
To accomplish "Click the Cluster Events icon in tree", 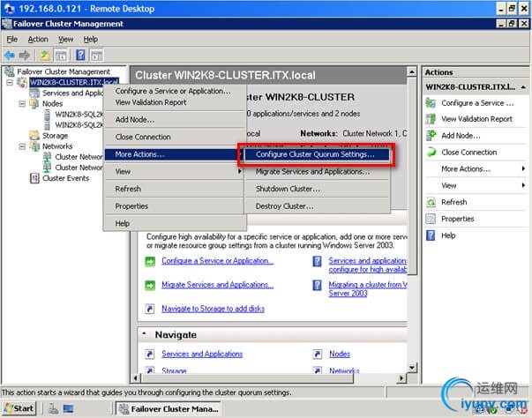I will pos(34,178).
